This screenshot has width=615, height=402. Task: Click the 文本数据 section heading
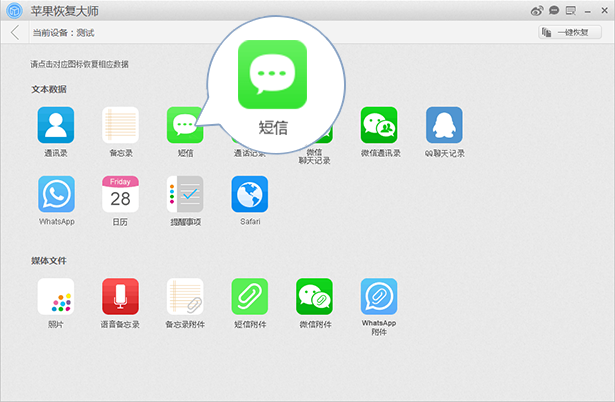(x=49, y=89)
